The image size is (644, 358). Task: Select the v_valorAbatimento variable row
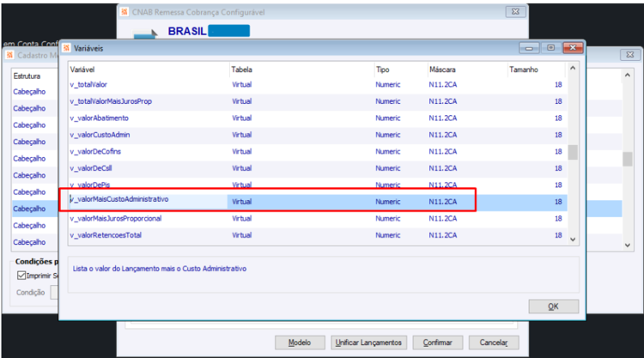[318, 118]
